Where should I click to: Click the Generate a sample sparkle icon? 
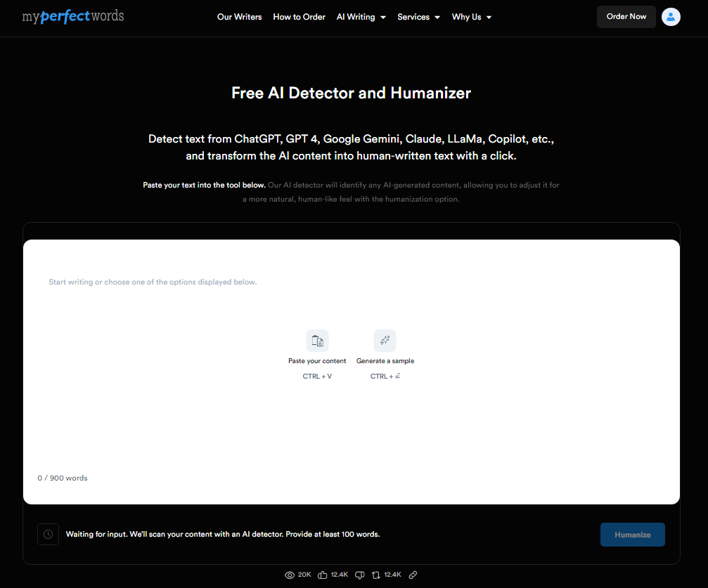point(385,341)
